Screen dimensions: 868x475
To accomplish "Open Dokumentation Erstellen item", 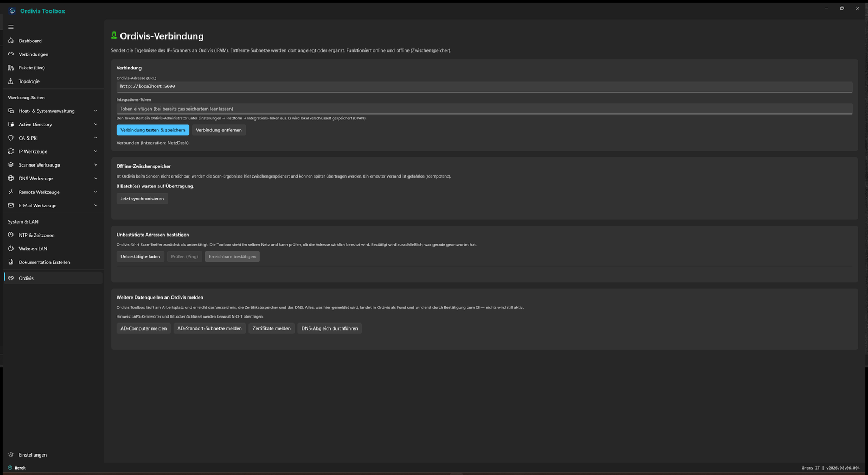I will point(53,262).
